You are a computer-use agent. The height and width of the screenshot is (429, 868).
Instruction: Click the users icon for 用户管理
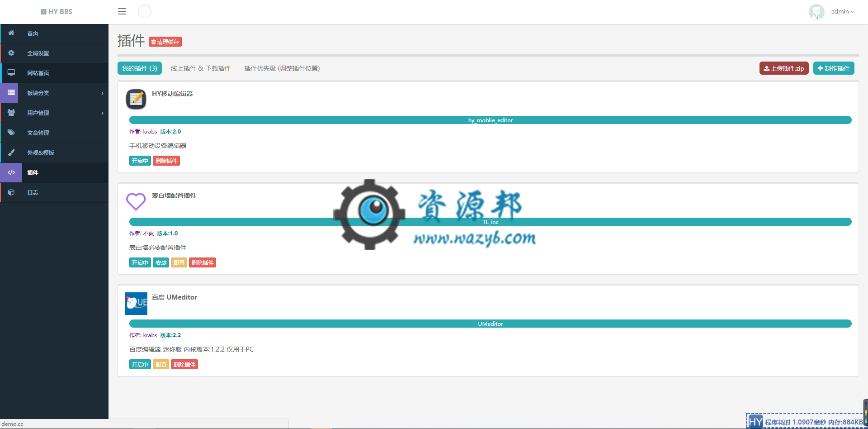point(11,113)
